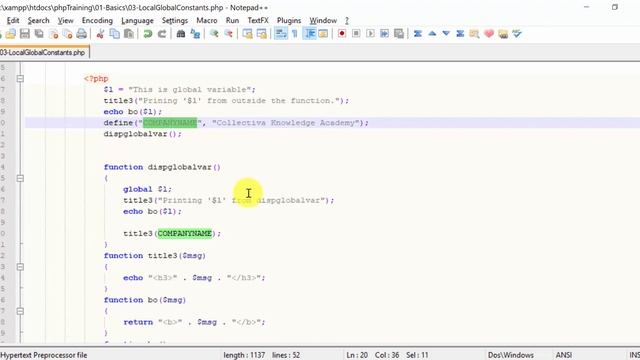Collapse the bo function fold marker

pyautogui.click(x=20, y=311)
